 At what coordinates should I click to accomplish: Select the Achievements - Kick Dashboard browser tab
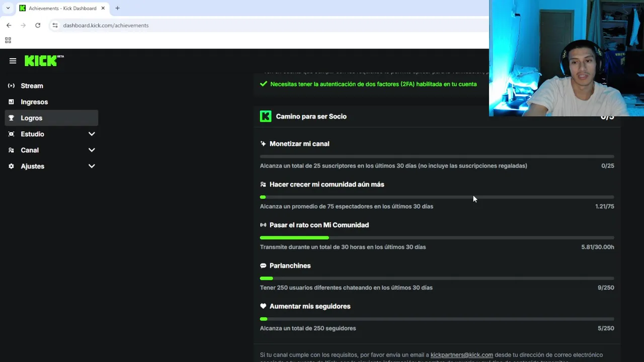click(x=62, y=8)
